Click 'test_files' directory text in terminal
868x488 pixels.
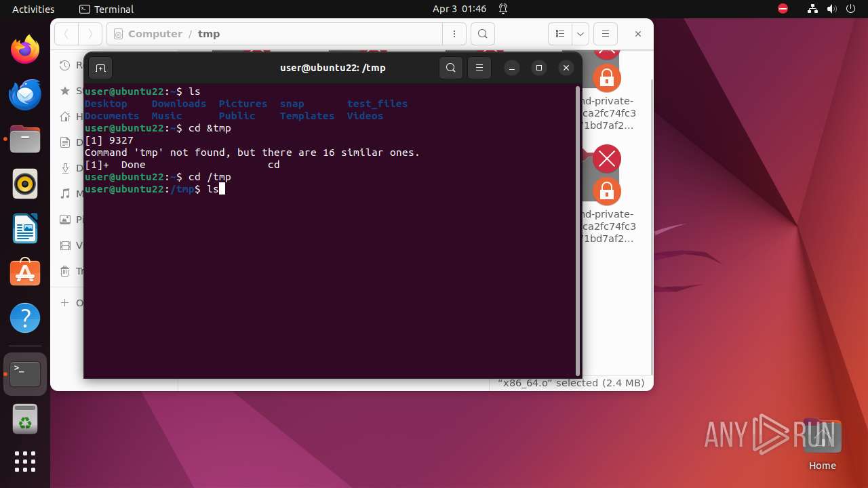[377, 104]
